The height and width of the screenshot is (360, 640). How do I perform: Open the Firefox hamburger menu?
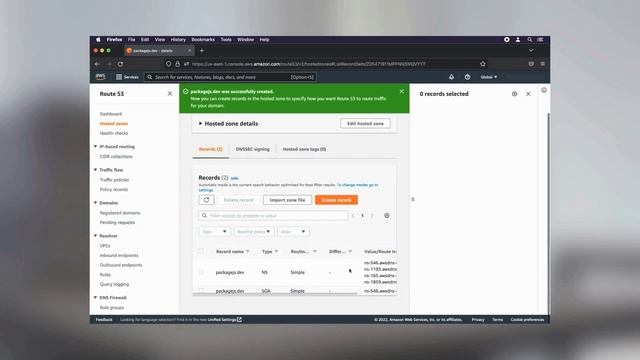tap(542, 64)
